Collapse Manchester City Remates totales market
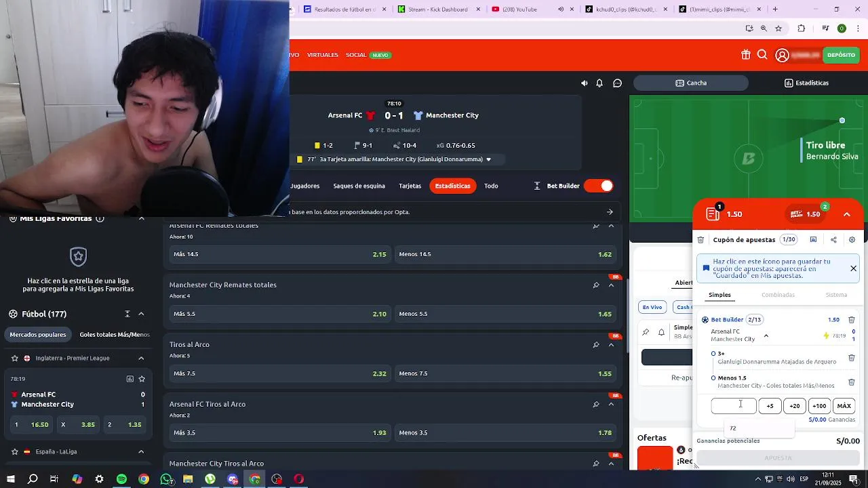This screenshot has height=488, width=868. pyautogui.click(x=611, y=285)
